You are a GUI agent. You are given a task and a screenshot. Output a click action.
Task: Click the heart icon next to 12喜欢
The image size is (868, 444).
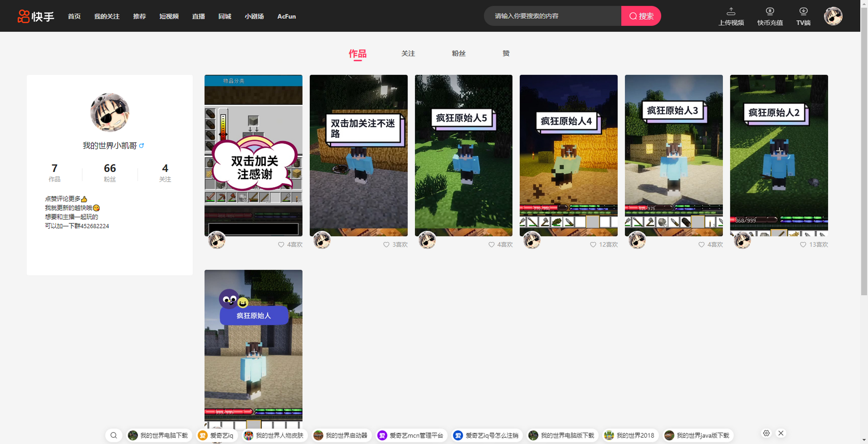coord(593,245)
